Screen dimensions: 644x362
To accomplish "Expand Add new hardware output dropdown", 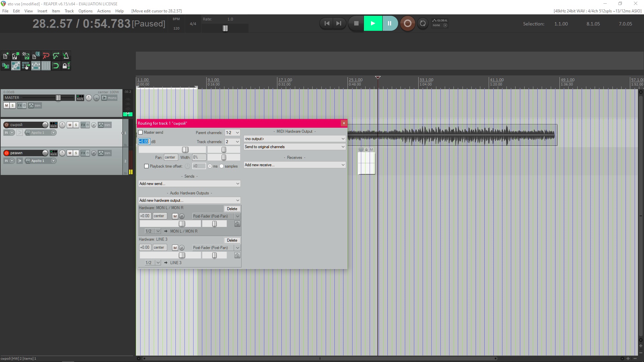I will 189,200.
